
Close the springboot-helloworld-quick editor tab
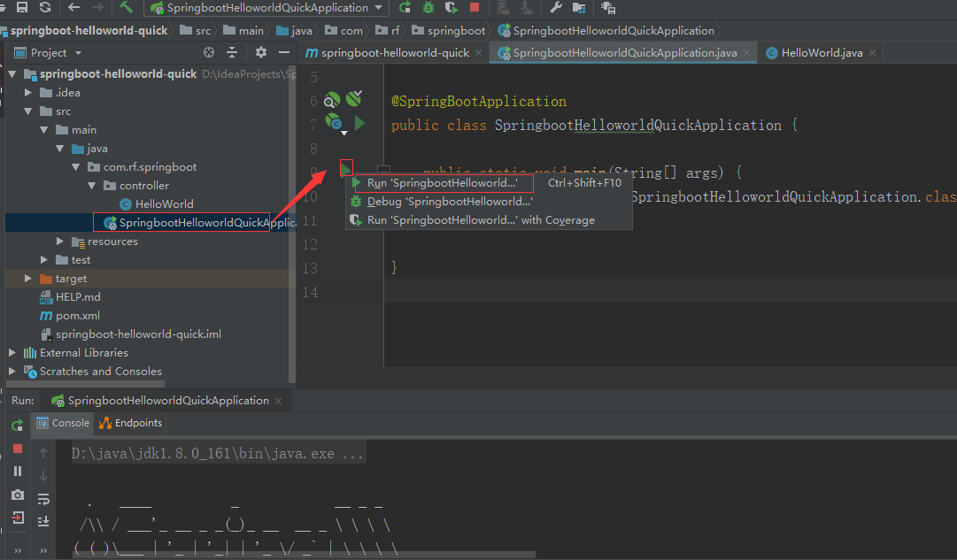click(x=478, y=53)
